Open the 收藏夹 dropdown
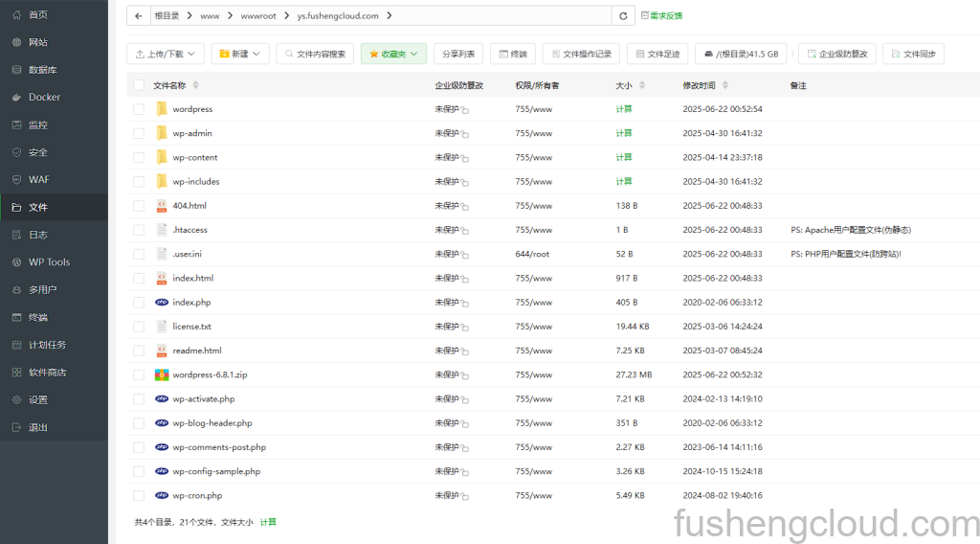The width and height of the screenshot is (980, 544). click(x=393, y=54)
